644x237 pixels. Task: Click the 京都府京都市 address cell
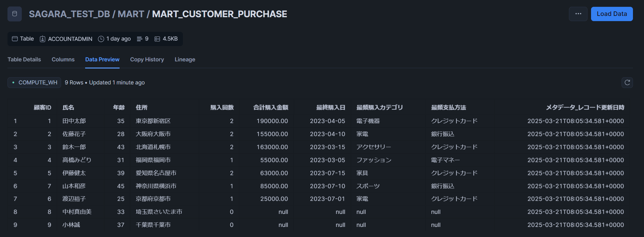click(153, 199)
